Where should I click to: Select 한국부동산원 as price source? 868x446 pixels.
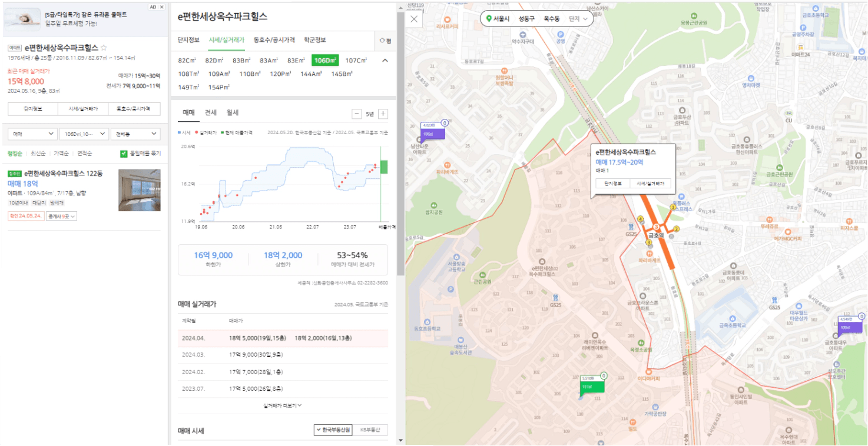(334, 430)
